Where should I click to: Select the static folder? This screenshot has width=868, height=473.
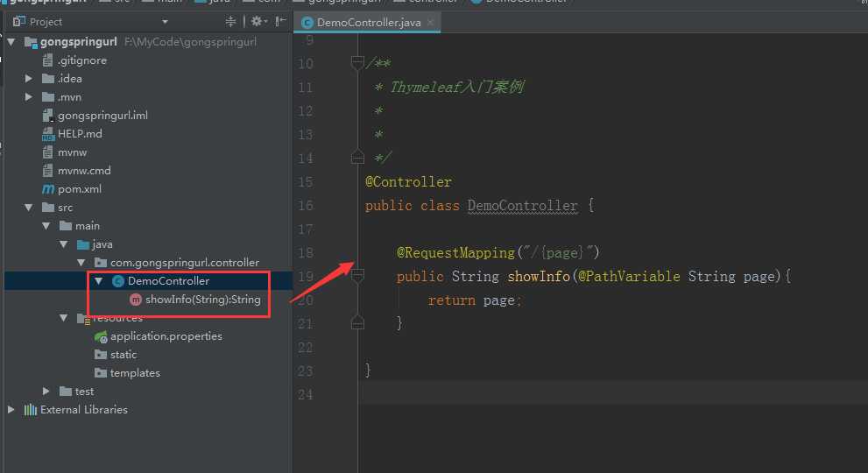click(123, 355)
